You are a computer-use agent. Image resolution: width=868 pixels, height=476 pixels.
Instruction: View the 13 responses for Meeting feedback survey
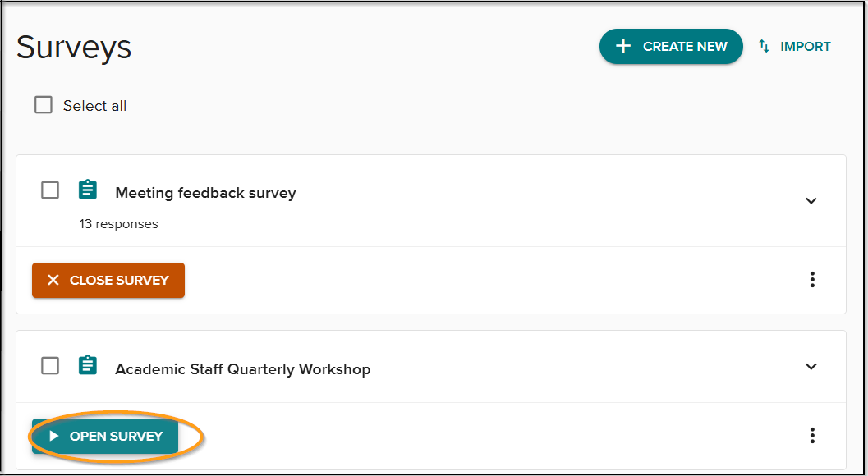pyautogui.click(x=118, y=223)
